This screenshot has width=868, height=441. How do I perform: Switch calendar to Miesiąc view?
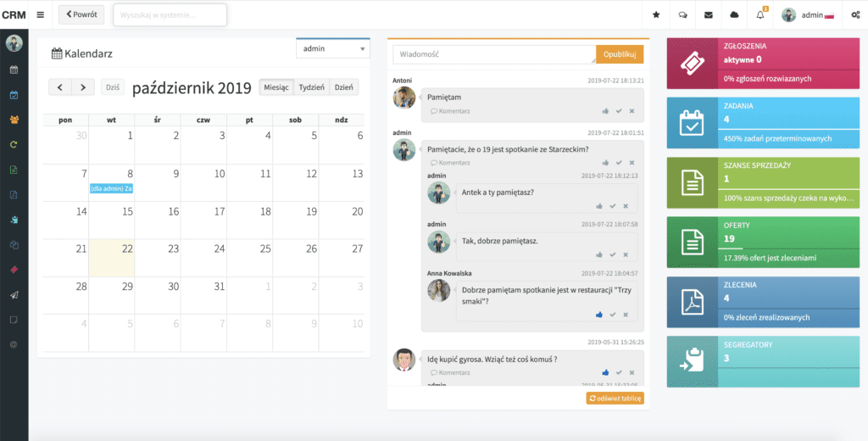pos(276,87)
